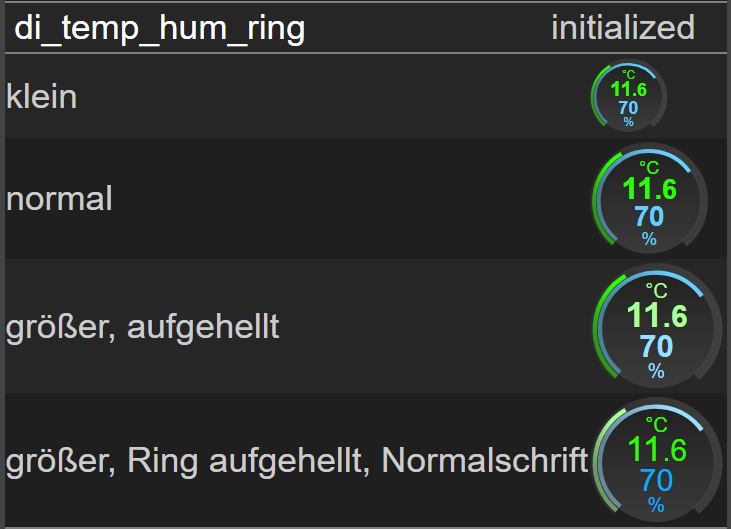Image resolution: width=731 pixels, height=529 pixels.
Task: Click 11.6 temperature value in klein gauge
Action: [x=628, y=89]
